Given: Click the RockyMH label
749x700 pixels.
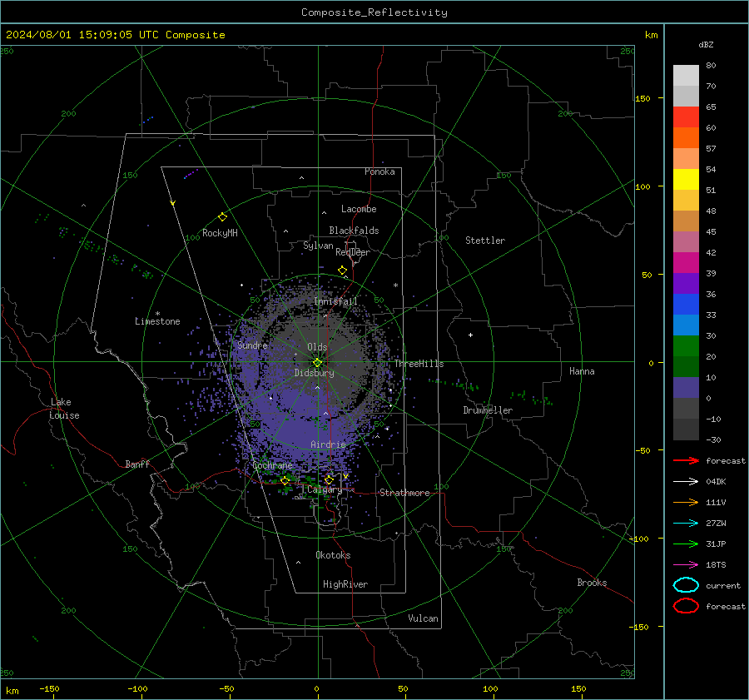Looking at the screenshot, I should pos(220,233).
